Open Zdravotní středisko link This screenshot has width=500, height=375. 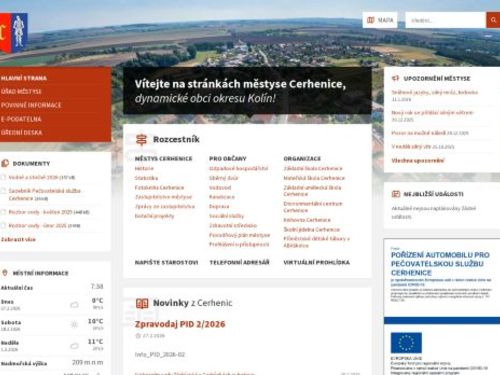pos(233,226)
